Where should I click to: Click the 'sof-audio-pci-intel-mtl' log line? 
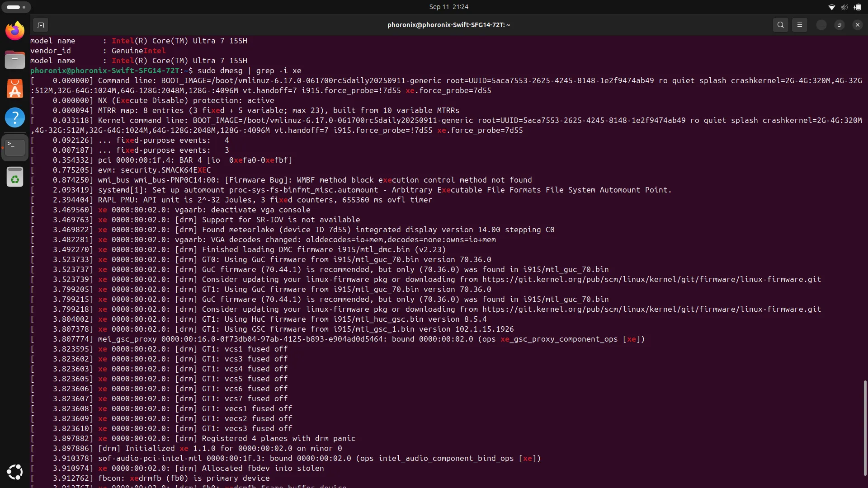(286, 458)
